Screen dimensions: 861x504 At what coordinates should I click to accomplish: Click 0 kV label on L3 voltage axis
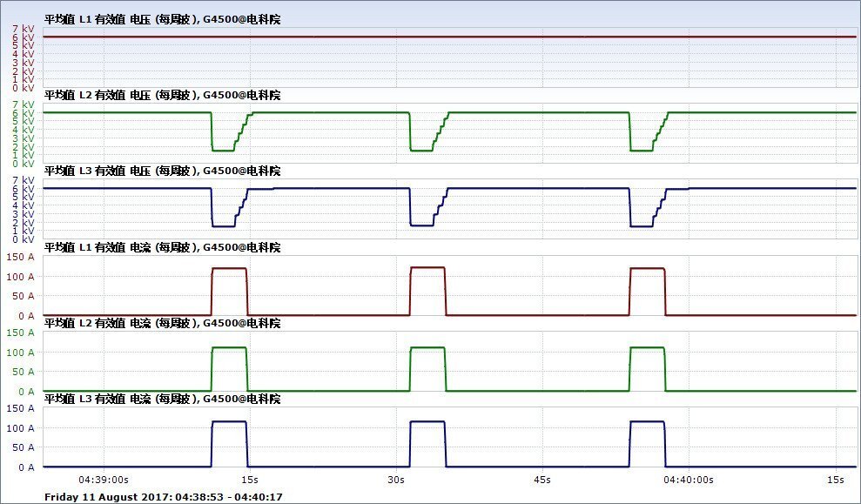[24, 239]
